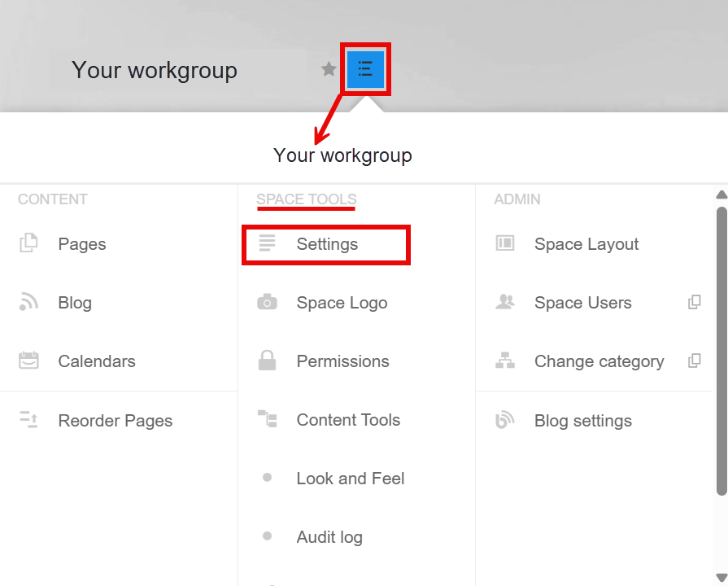The image size is (728, 586).
Task: Click the Space Logo camera icon
Action: pyautogui.click(x=267, y=302)
